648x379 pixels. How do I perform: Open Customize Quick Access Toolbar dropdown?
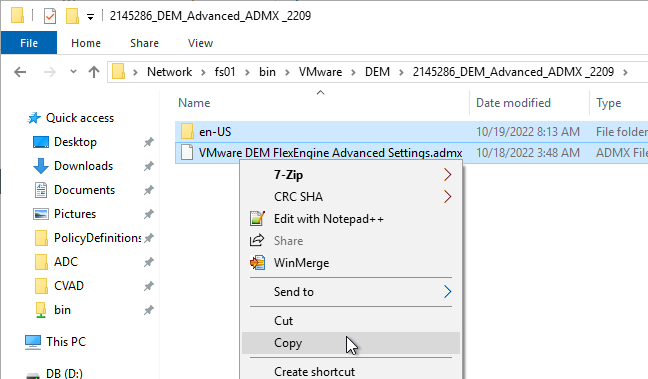pos(90,17)
